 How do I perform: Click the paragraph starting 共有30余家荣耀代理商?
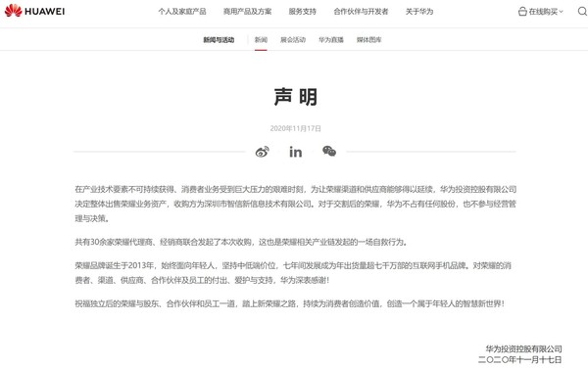[x=241, y=242]
